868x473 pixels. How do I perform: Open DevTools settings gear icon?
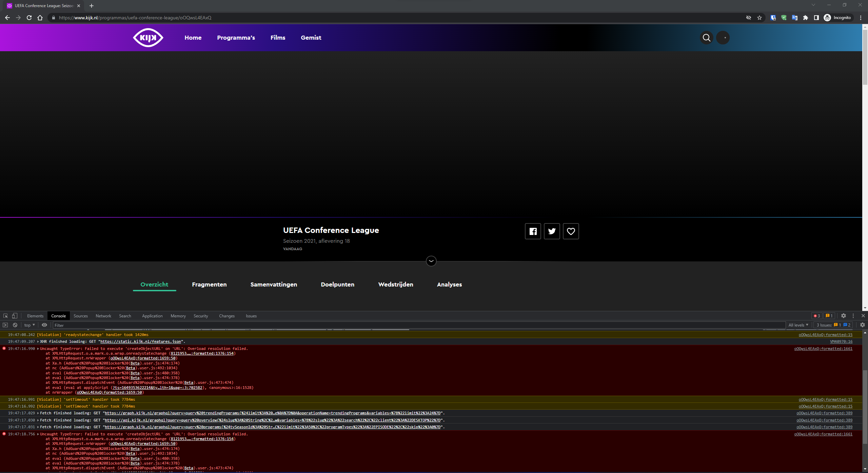point(843,316)
